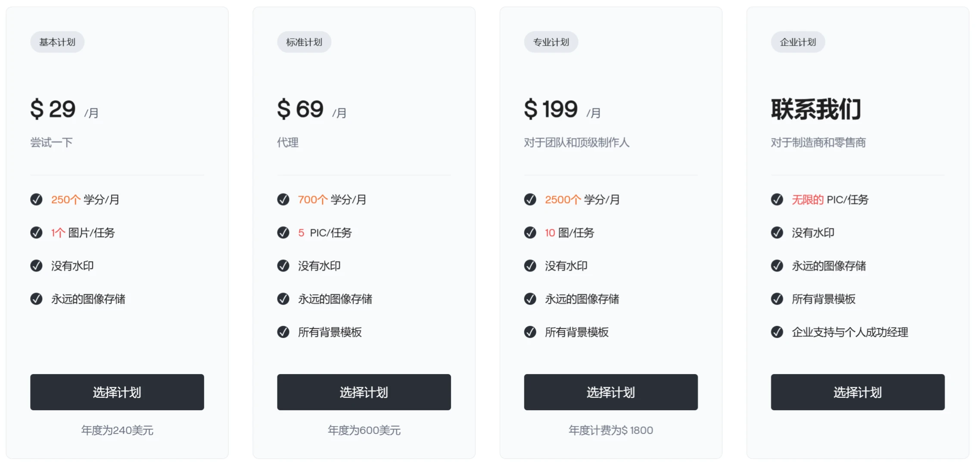Click the 年度计费为$ 1800 text
Image resolution: width=980 pixels, height=468 pixels.
point(610,430)
